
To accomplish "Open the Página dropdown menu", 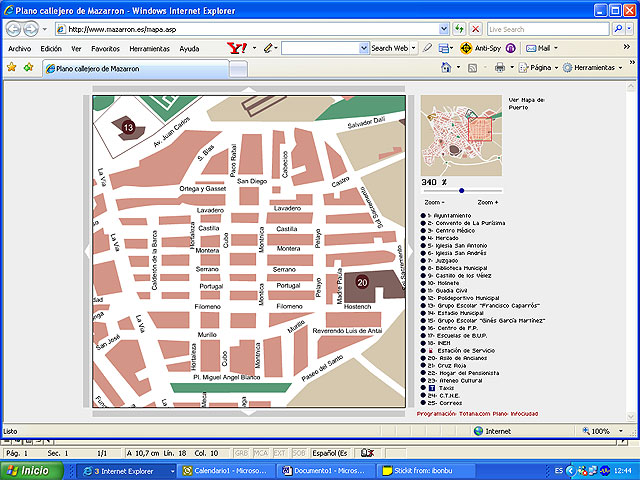I will (540, 68).
